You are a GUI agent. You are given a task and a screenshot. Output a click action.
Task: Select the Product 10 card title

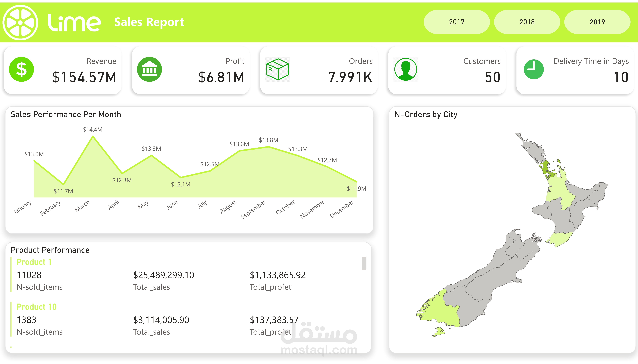click(x=37, y=307)
